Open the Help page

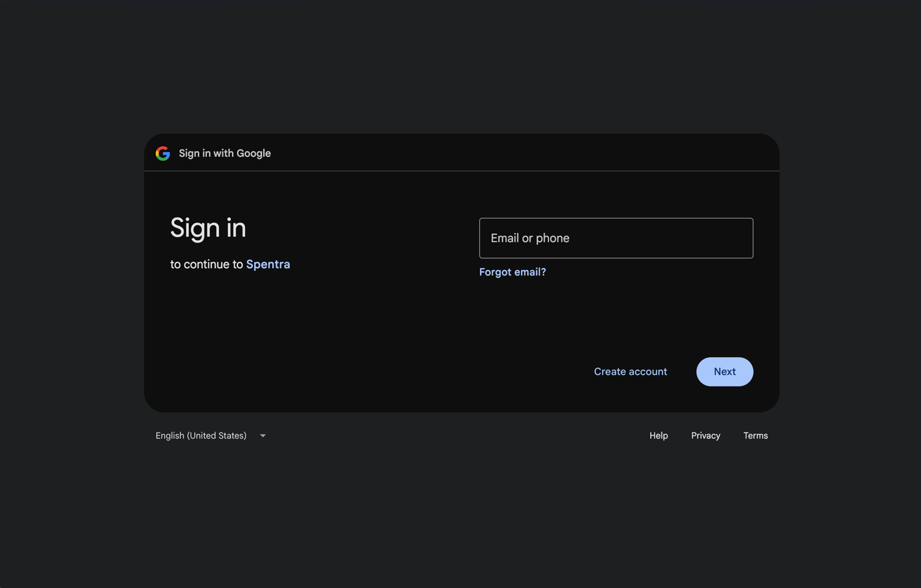[x=658, y=435]
